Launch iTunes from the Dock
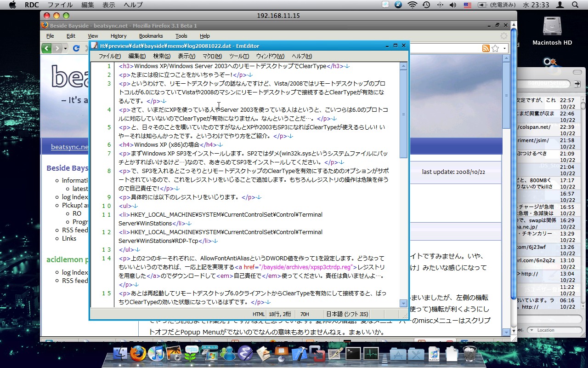The image size is (588, 368). pyautogui.click(x=156, y=353)
